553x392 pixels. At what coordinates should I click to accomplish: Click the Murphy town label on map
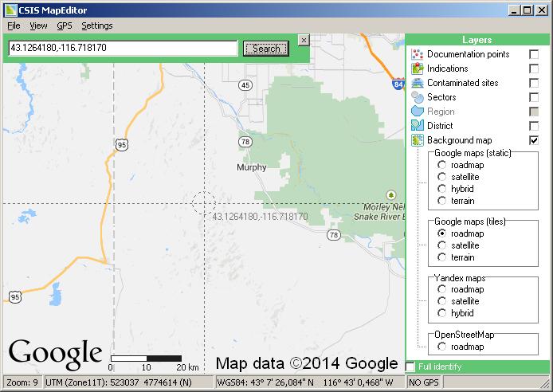click(x=252, y=167)
